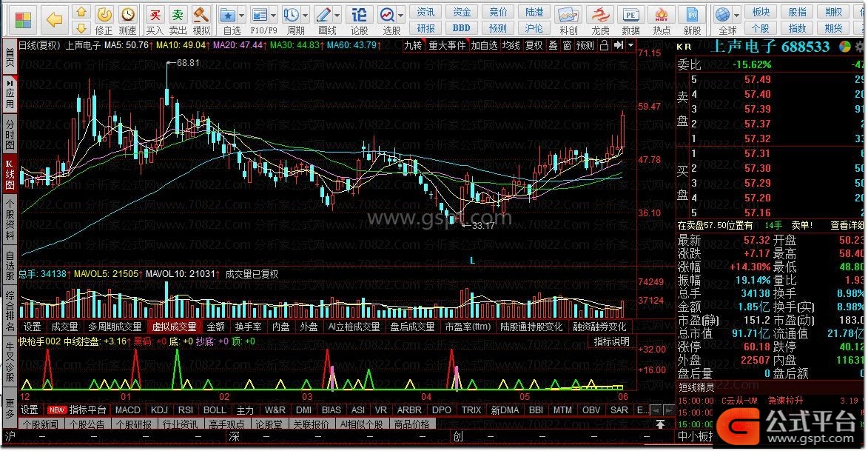
Task: Open the 指标说明 indicator description
Action: pyautogui.click(x=611, y=342)
